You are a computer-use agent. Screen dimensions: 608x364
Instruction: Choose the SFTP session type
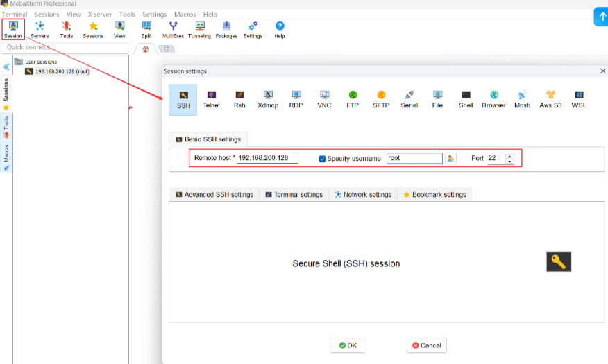click(x=380, y=99)
